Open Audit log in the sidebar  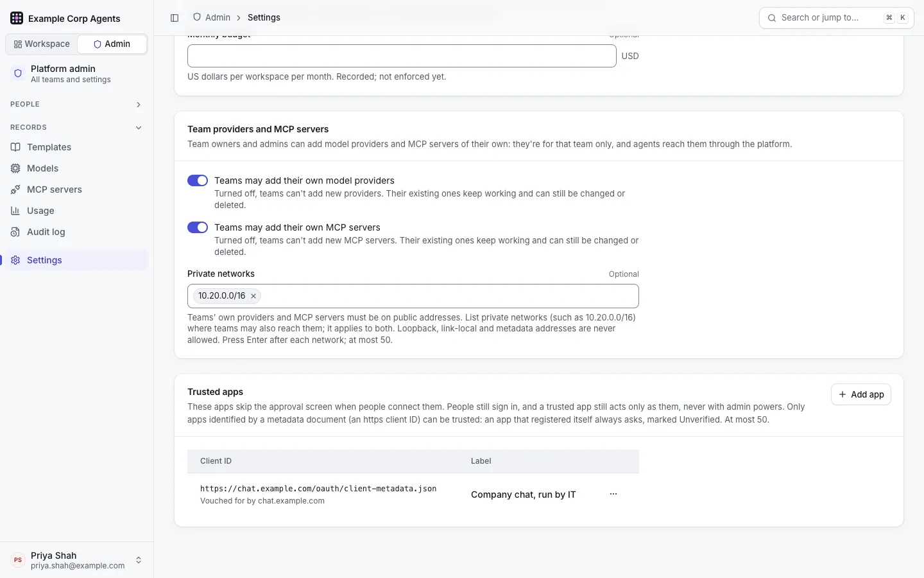[x=77, y=232]
